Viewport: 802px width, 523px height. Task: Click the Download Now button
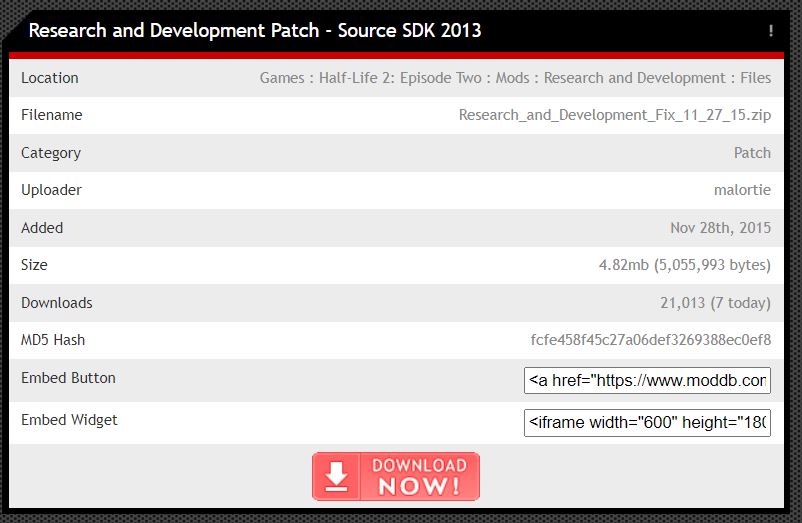click(396, 476)
